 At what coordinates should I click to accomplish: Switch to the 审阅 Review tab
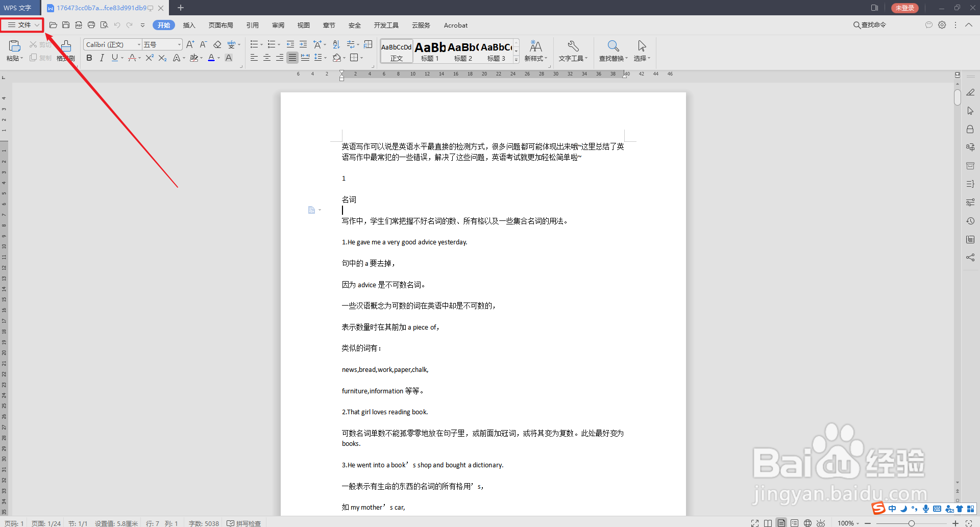[x=278, y=25]
